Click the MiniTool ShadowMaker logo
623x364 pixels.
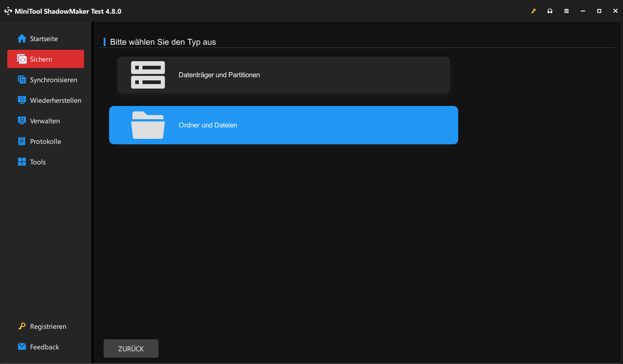pyautogui.click(x=8, y=11)
